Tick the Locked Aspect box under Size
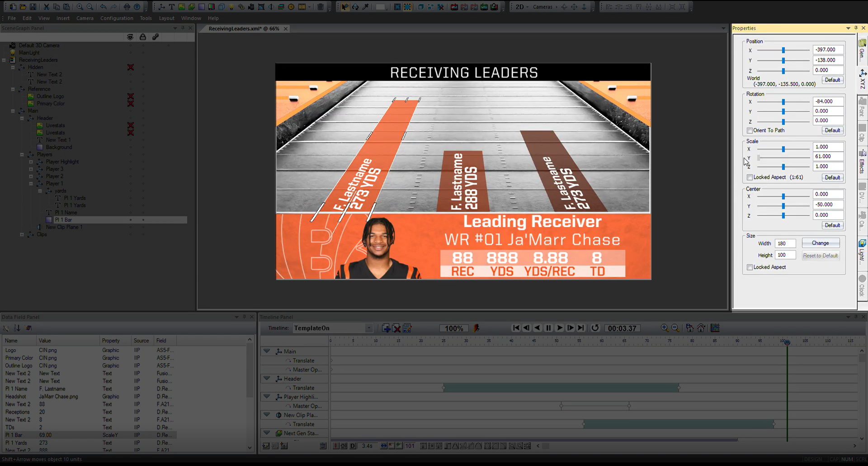Image resolution: width=868 pixels, height=466 pixels. pos(750,267)
